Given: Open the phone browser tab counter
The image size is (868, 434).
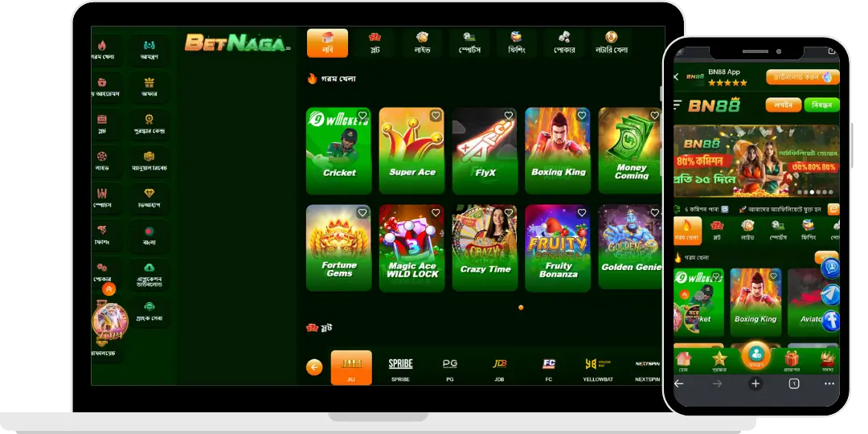Looking at the screenshot, I should (x=794, y=383).
